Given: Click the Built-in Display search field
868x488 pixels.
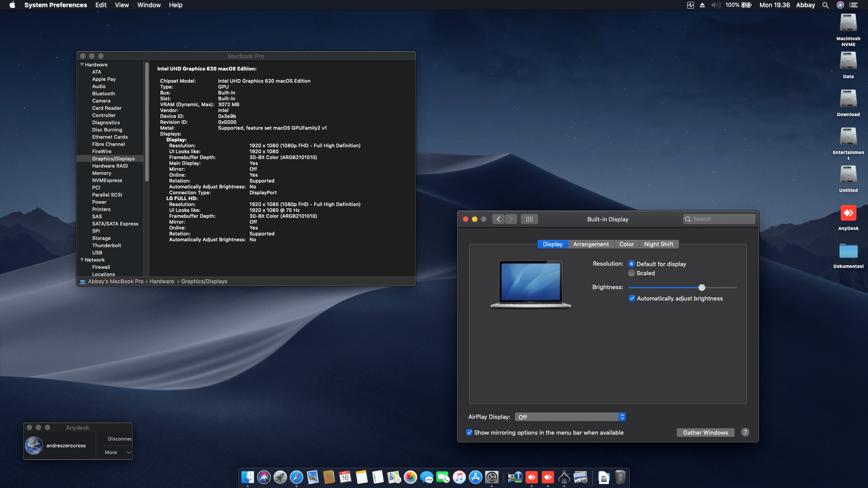Looking at the screenshot, I should pos(719,219).
